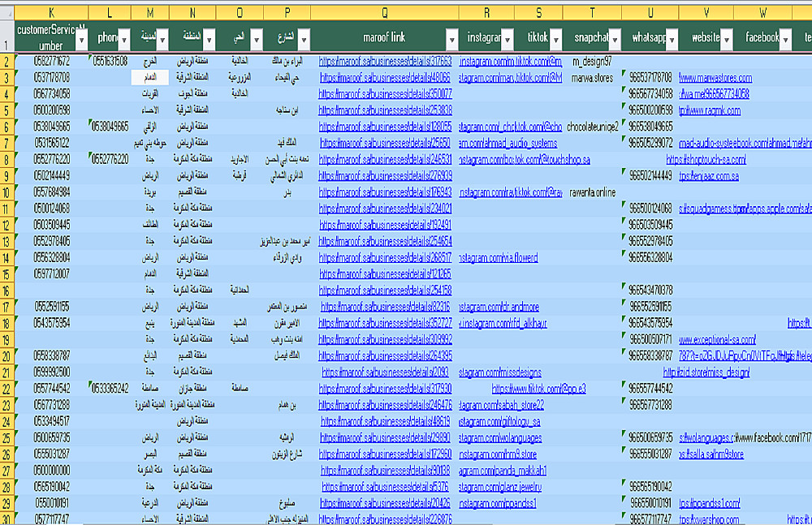Select cell with number 0582771672
The image size is (812, 525).
[x=51, y=61]
